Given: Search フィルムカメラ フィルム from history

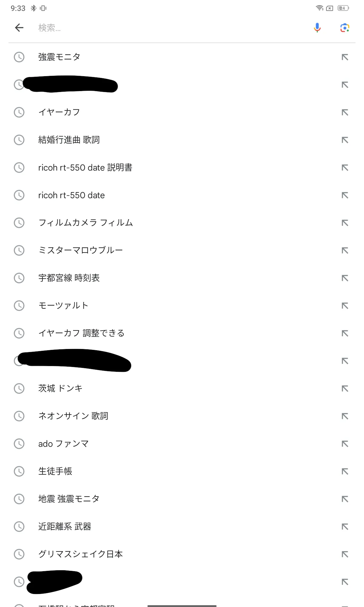Looking at the screenshot, I should (x=86, y=223).
